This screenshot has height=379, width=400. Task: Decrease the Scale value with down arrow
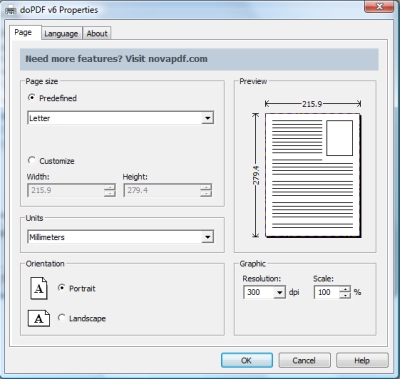pos(345,295)
